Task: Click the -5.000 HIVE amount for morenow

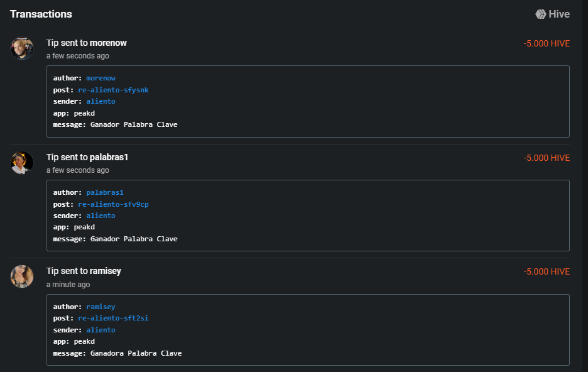Action: (547, 43)
